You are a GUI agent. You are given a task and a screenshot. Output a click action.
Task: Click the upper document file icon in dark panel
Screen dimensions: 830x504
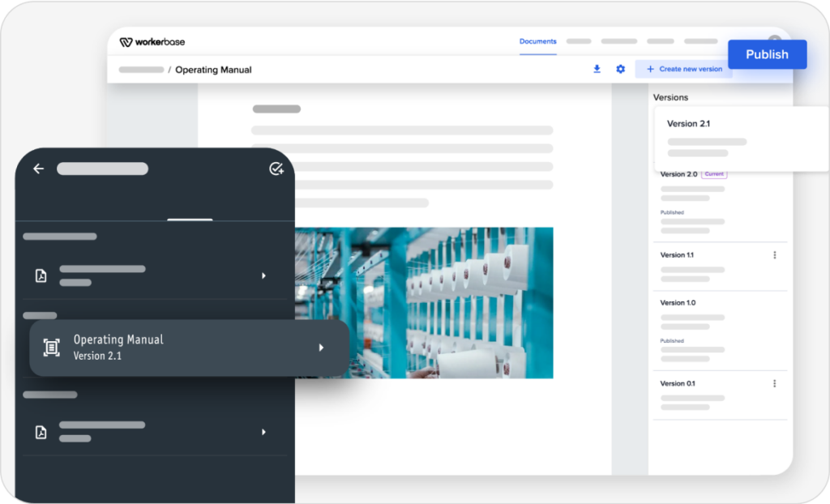point(41,275)
